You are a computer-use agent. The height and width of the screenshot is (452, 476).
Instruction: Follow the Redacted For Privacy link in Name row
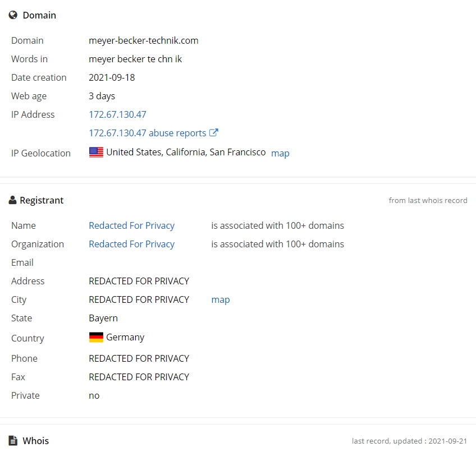(131, 225)
